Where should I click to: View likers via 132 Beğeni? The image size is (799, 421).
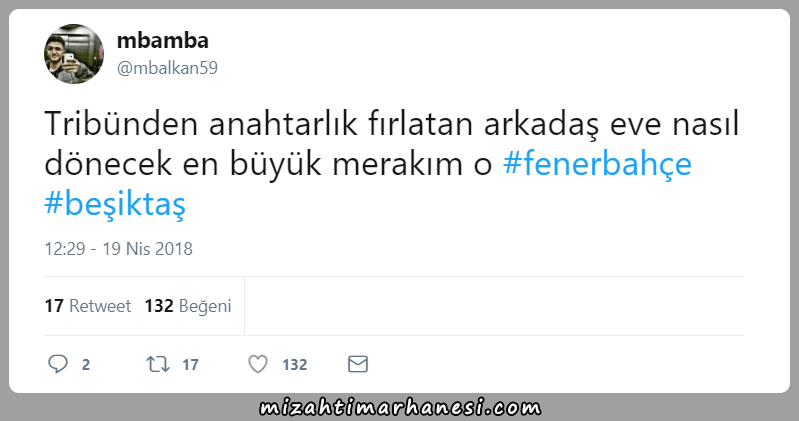click(x=188, y=306)
